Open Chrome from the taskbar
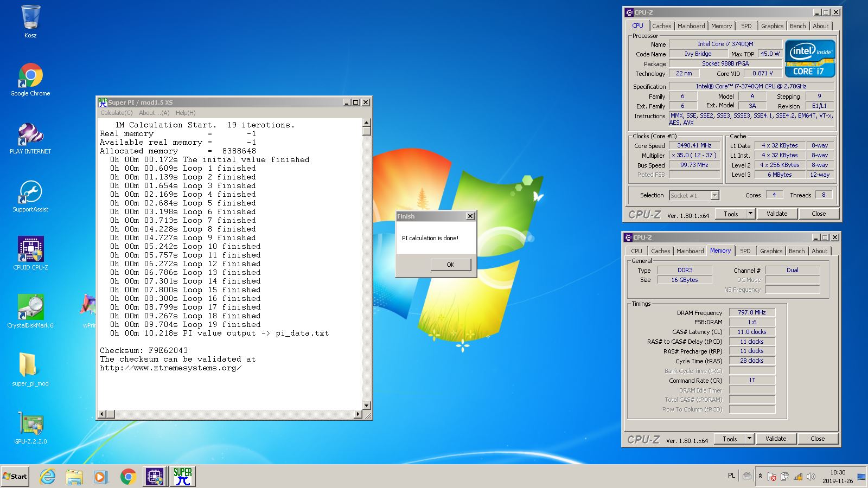This screenshot has width=868, height=488. coord(128,477)
